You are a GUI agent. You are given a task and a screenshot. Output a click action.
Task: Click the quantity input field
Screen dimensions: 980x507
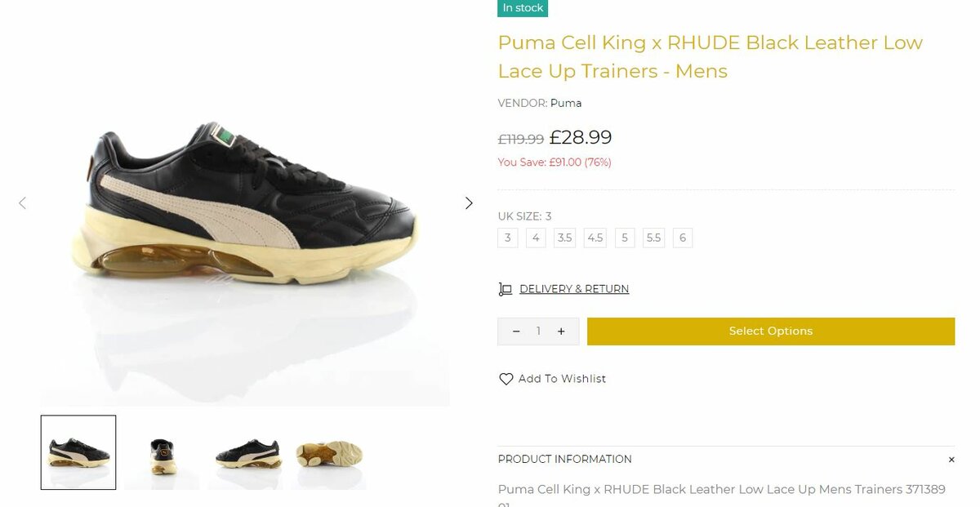(x=538, y=331)
